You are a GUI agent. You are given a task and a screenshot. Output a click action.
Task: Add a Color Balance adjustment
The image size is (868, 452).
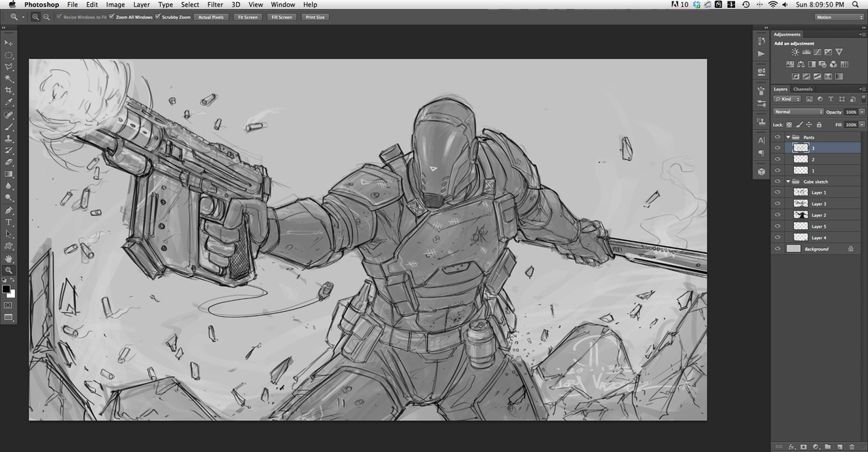(x=801, y=64)
